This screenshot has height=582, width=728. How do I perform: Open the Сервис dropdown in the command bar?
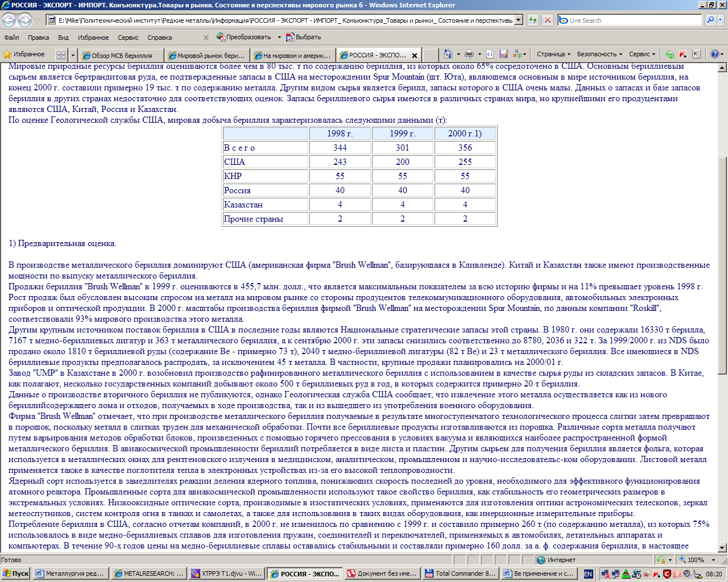[x=642, y=55]
